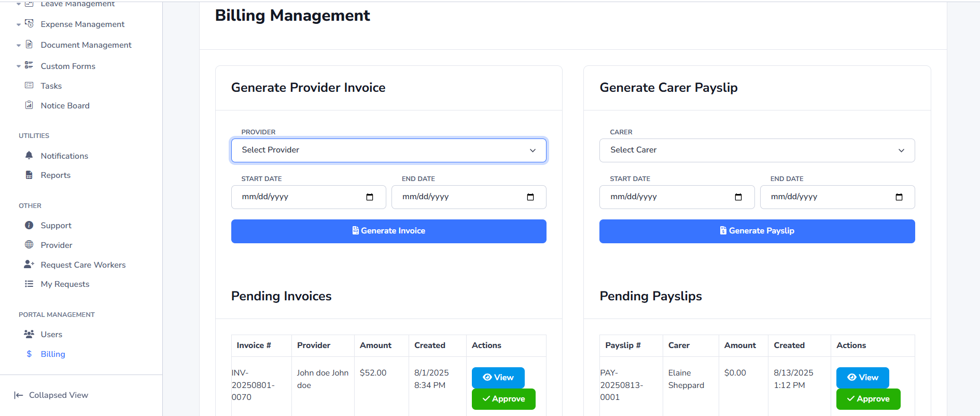Open the Select Provider dropdown

388,150
